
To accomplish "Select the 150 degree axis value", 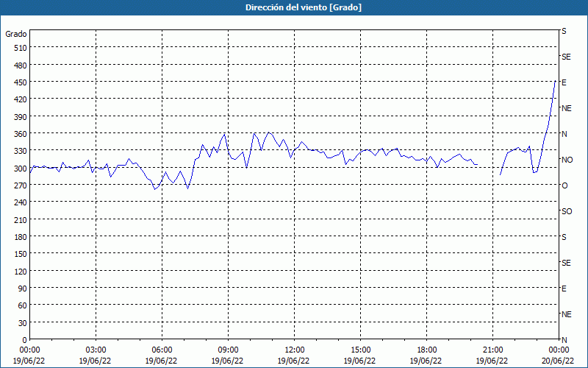I will coord(21,254).
